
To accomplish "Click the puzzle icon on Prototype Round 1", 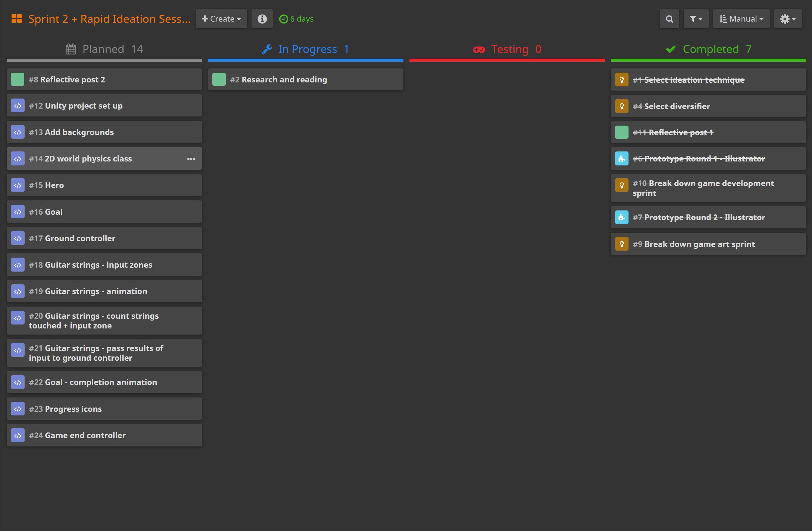I will 622,158.
